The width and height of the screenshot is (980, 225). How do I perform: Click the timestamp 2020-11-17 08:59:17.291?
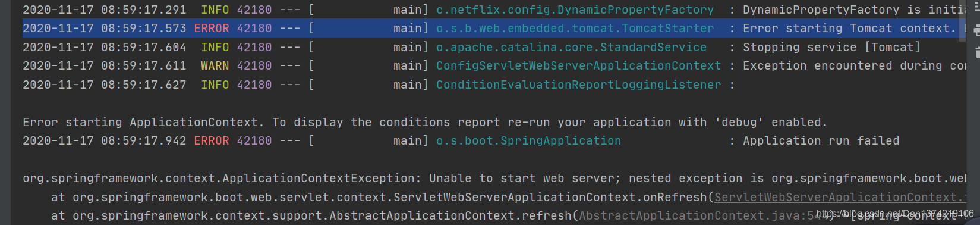click(x=104, y=10)
